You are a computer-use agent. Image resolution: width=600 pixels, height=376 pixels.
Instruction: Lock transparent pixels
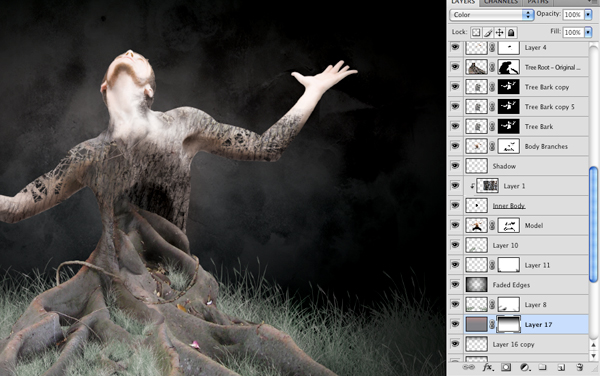[476, 33]
